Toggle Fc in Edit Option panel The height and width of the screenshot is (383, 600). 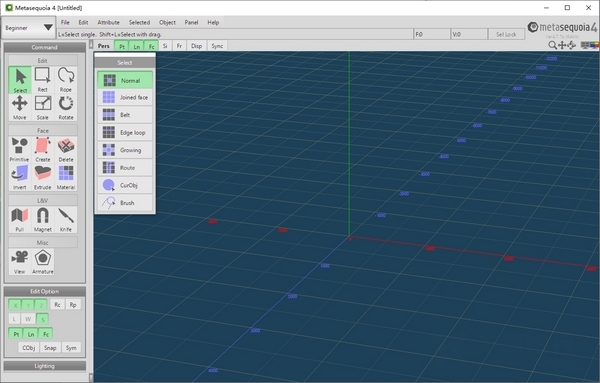46,334
